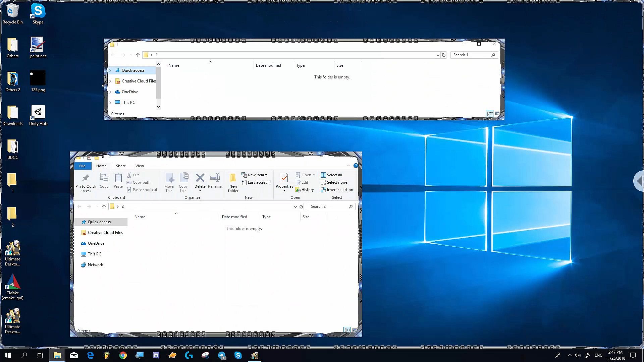Switch to large icons view in window 1

point(497,114)
